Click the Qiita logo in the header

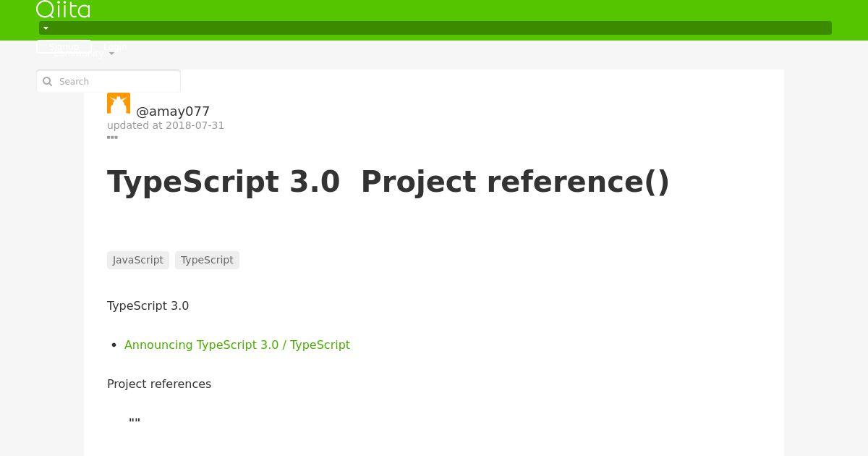63,9
